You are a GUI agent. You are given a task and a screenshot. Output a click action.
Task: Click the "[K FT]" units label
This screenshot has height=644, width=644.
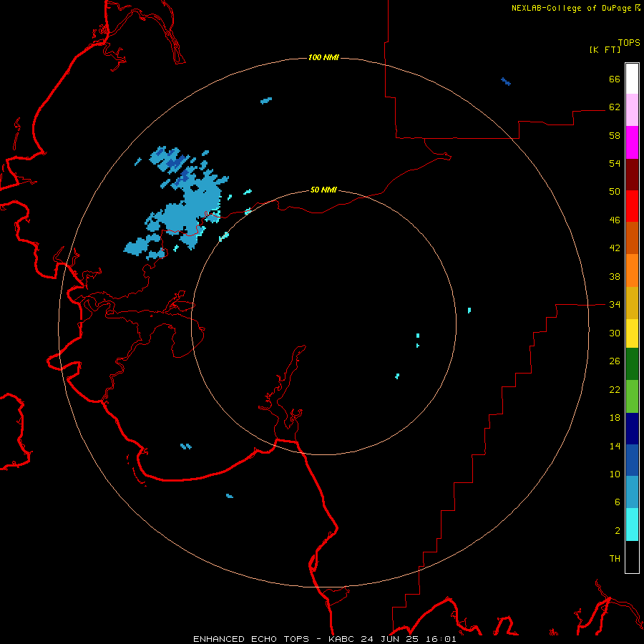(x=605, y=49)
